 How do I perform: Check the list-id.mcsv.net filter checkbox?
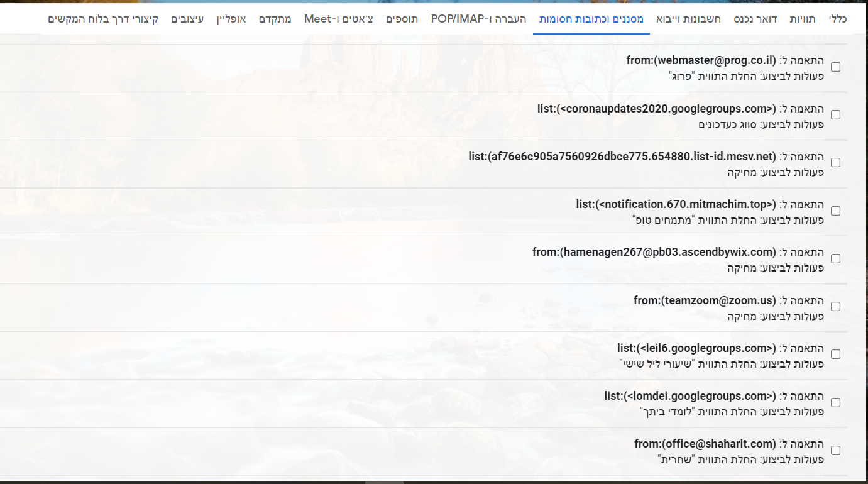click(835, 163)
